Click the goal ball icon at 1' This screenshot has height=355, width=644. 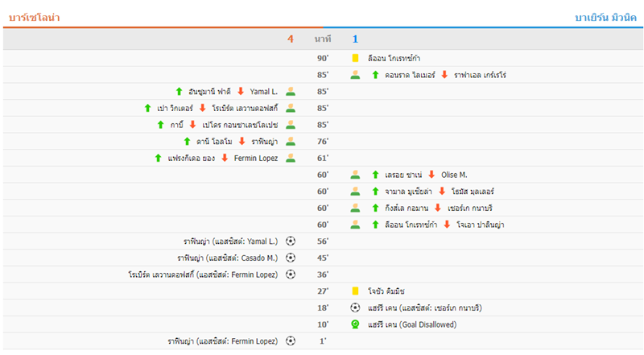pos(291,341)
